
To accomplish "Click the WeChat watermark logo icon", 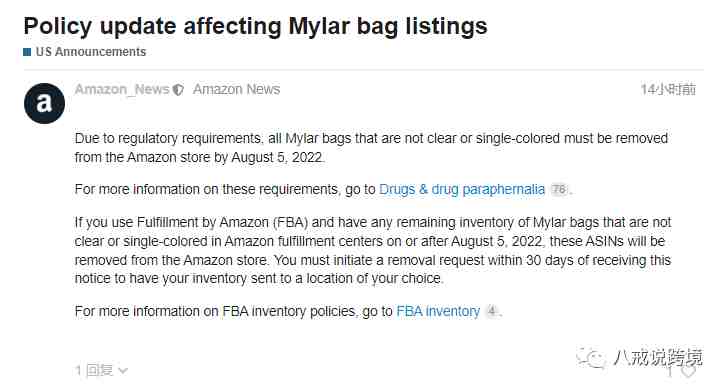I will pyautogui.click(x=590, y=358).
